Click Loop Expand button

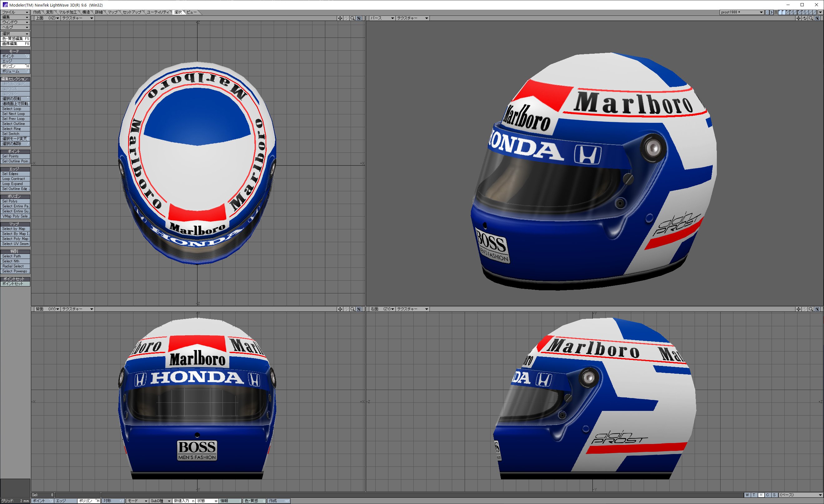click(x=15, y=184)
